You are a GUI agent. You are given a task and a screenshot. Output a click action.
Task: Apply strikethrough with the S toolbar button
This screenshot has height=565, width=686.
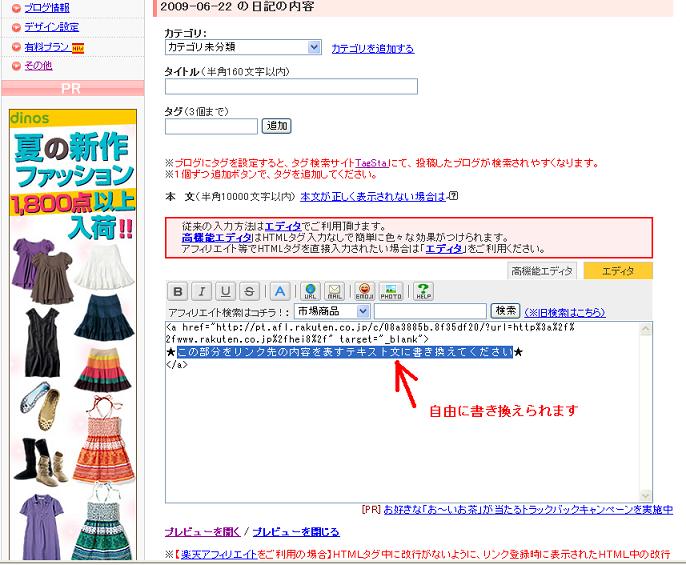click(249, 291)
